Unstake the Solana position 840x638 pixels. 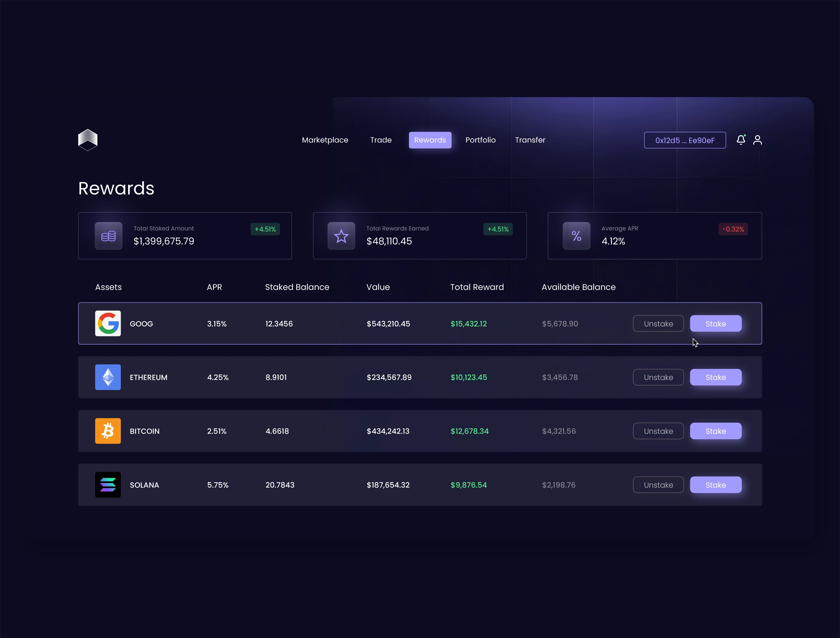658,485
